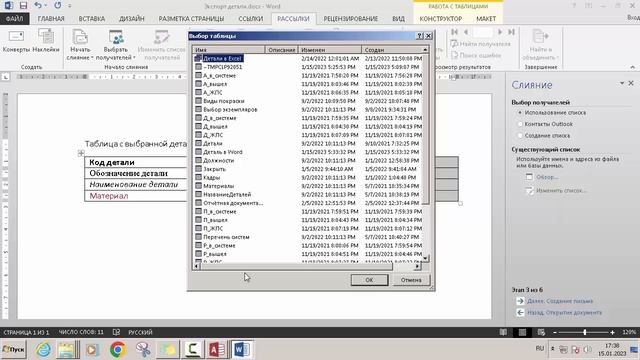Click the icon beside 'П_в_системе' row
640x360 pixels.
pyautogui.click(x=198, y=211)
